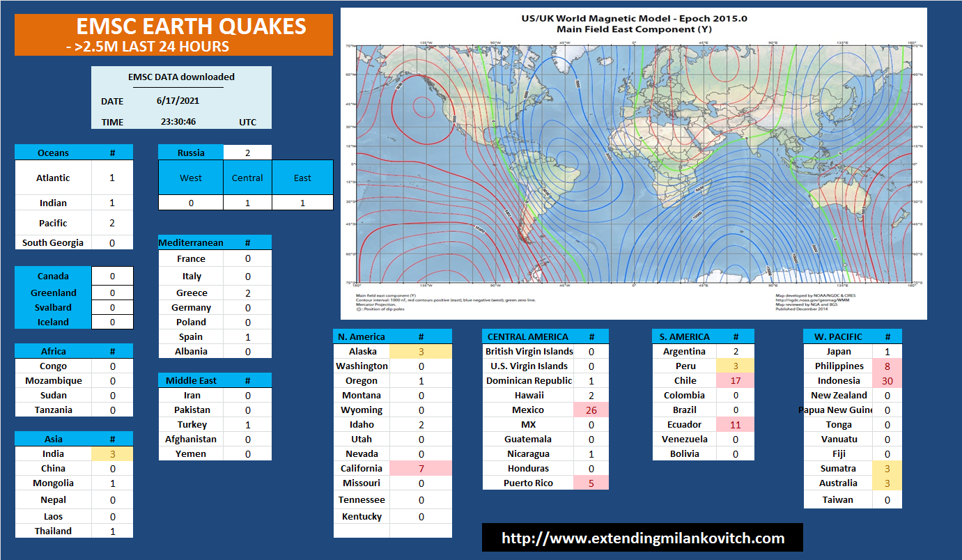
Task: Select the Mongolia row label
Action: (x=53, y=483)
